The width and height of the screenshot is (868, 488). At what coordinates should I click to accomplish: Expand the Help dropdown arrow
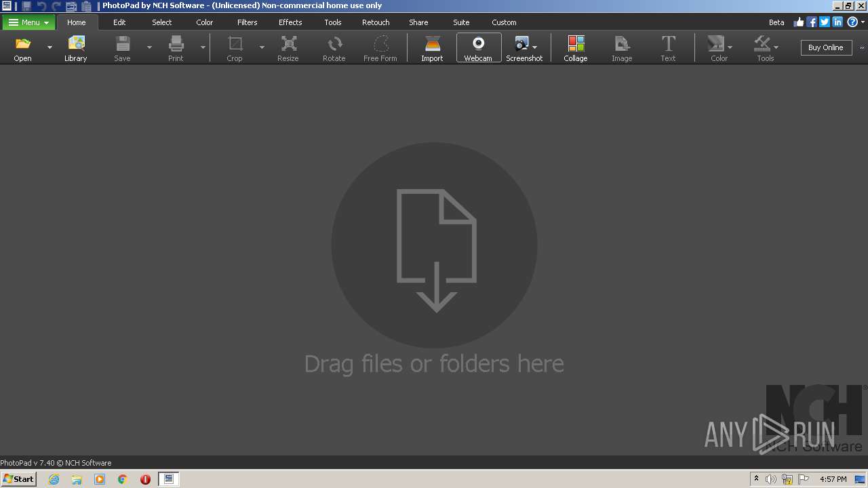[x=862, y=22]
